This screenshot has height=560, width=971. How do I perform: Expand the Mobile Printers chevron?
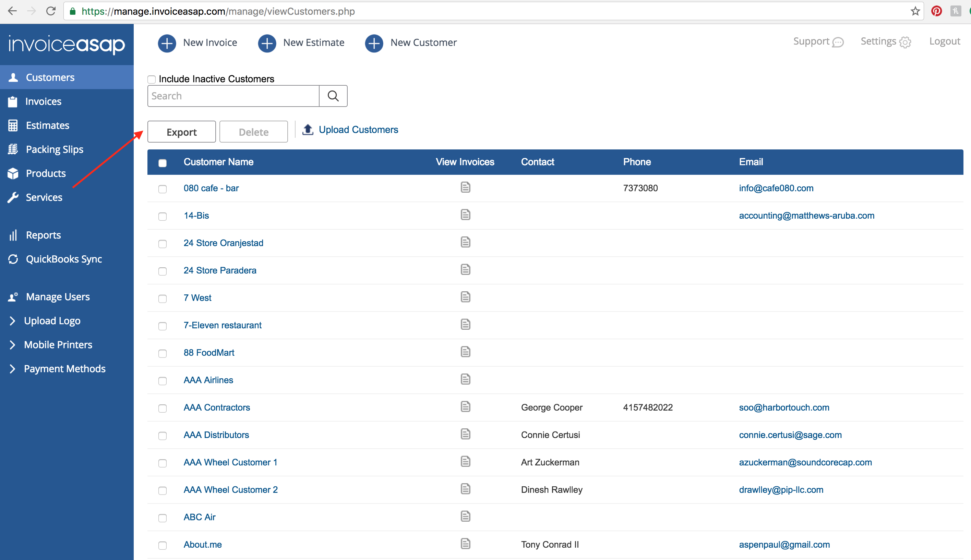coord(13,345)
